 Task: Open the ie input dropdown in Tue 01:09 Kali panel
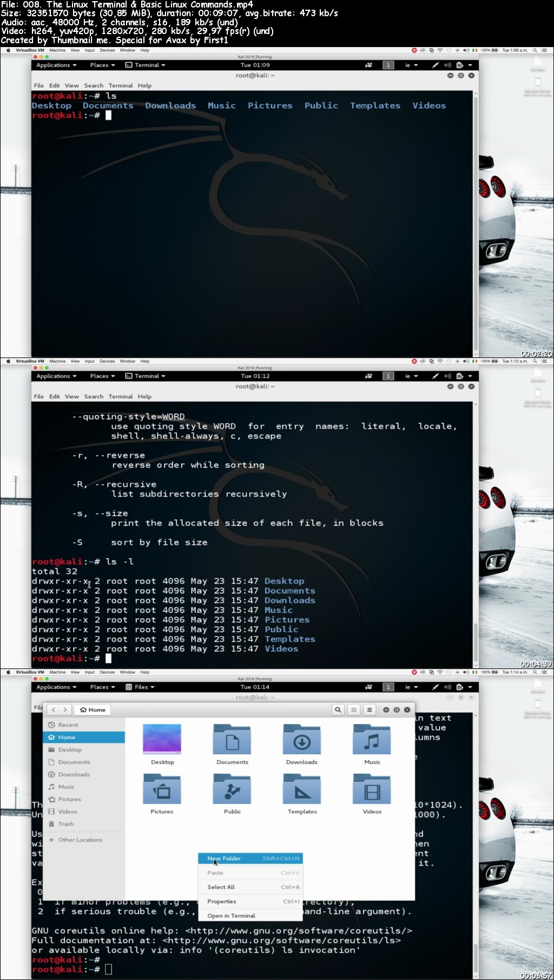[412, 65]
